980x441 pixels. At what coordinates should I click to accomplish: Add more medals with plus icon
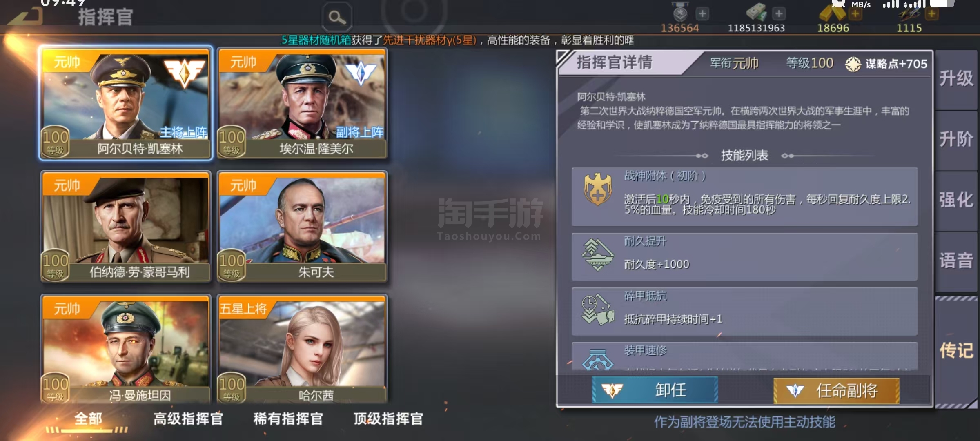click(702, 13)
